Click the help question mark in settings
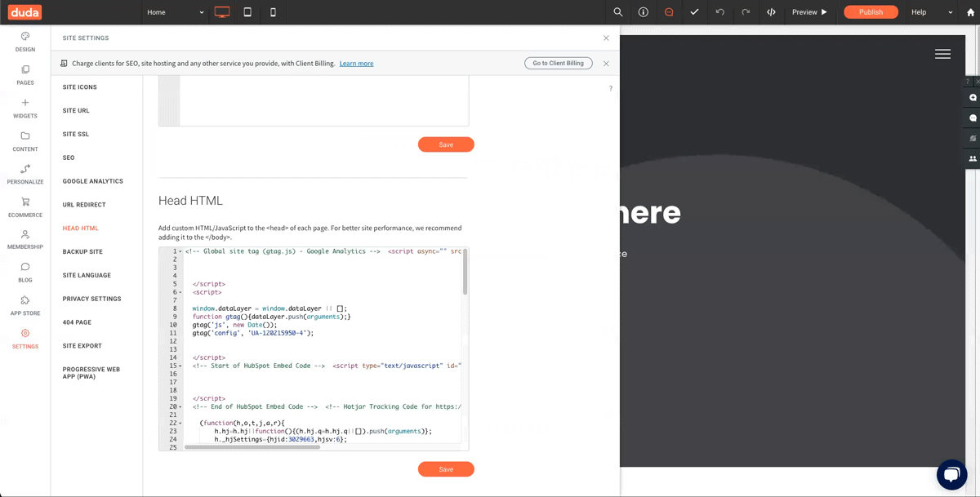This screenshot has height=497, width=980. pos(610,88)
